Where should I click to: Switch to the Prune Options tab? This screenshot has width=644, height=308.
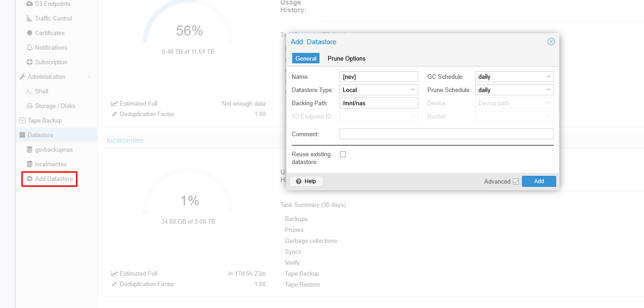tap(346, 58)
